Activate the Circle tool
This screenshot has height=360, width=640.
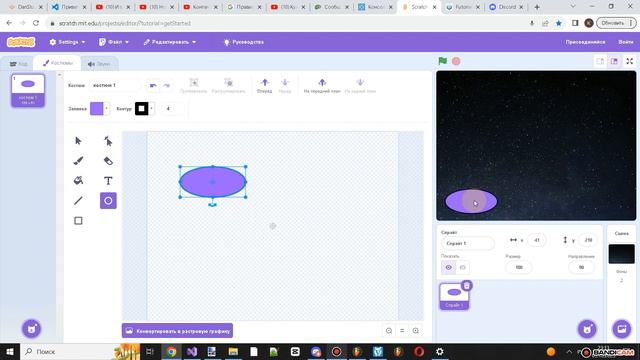click(108, 200)
